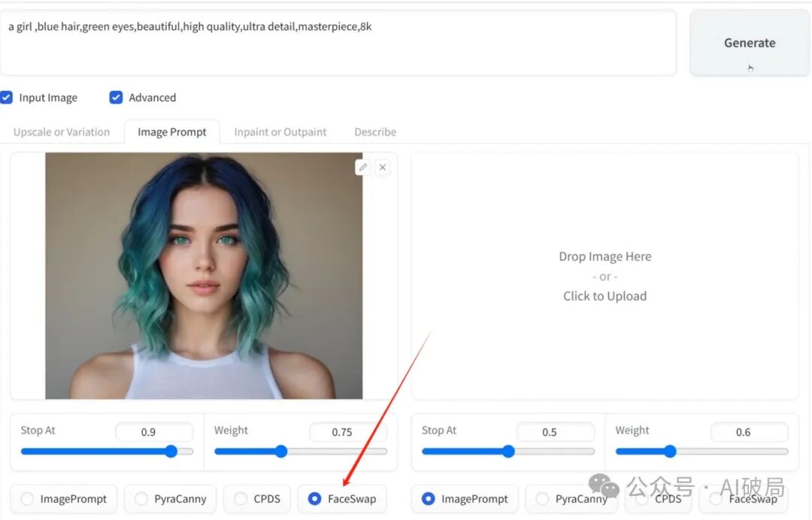Click the first image Weight slider
Image resolution: width=812 pixels, height=520 pixels.
(301, 452)
